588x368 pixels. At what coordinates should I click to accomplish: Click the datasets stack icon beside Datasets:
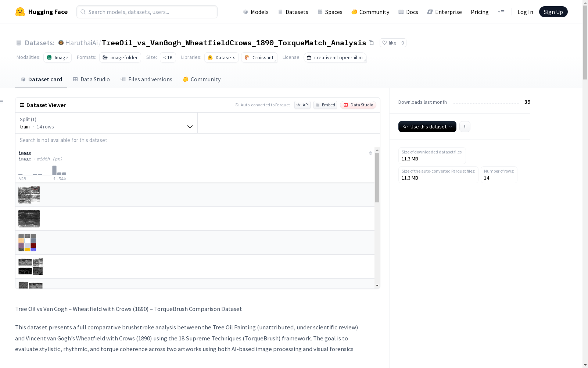click(19, 43)
